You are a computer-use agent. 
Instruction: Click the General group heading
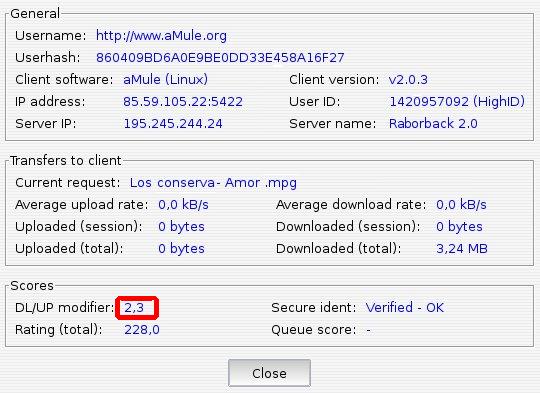click(x=35, y=14)
